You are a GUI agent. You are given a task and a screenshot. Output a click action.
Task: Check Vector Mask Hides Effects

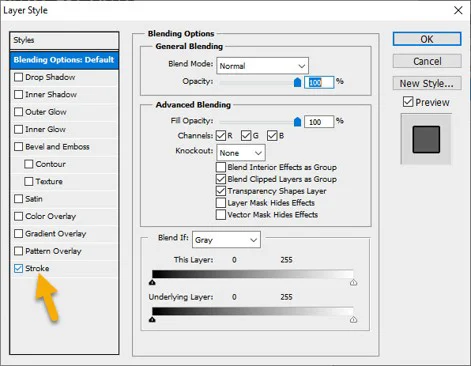[x=221, y=215]
